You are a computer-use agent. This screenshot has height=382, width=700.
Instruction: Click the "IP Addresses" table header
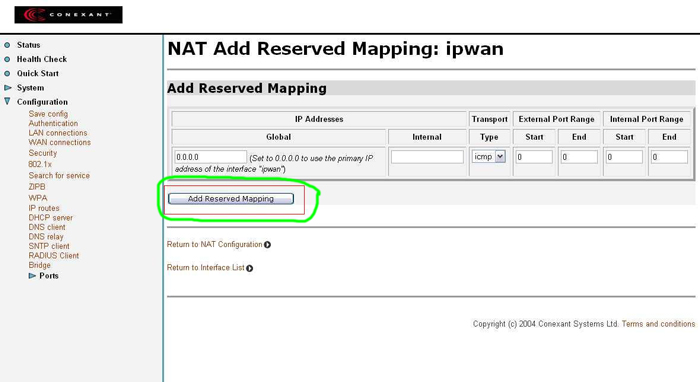click(x=319, y=119)
